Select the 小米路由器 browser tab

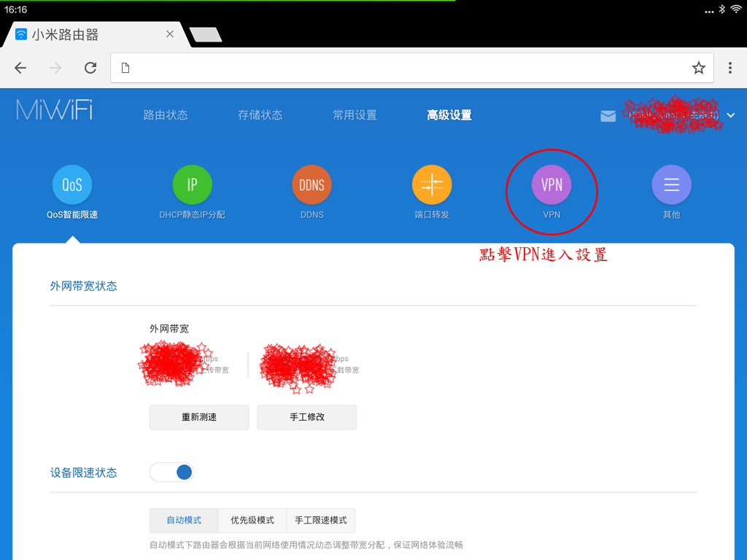[x=96, y=35]
